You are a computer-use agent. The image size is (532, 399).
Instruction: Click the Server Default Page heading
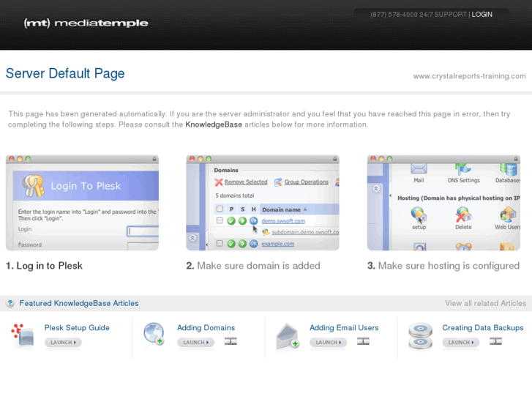pos(65,73)
